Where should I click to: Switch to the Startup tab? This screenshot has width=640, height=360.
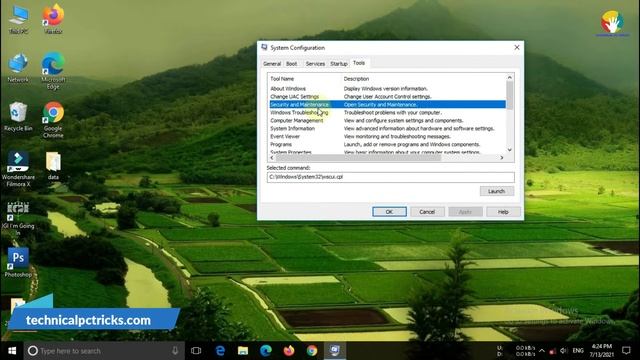tap(339, 64)
